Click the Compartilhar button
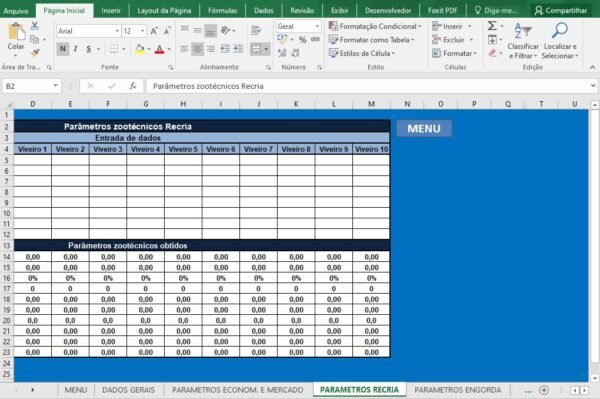The width and height of the screenshot is (600, 399). point(561,10)
